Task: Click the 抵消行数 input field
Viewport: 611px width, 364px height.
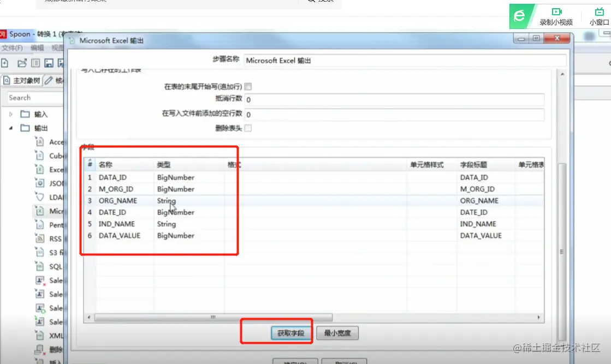Action: [394, 100]
